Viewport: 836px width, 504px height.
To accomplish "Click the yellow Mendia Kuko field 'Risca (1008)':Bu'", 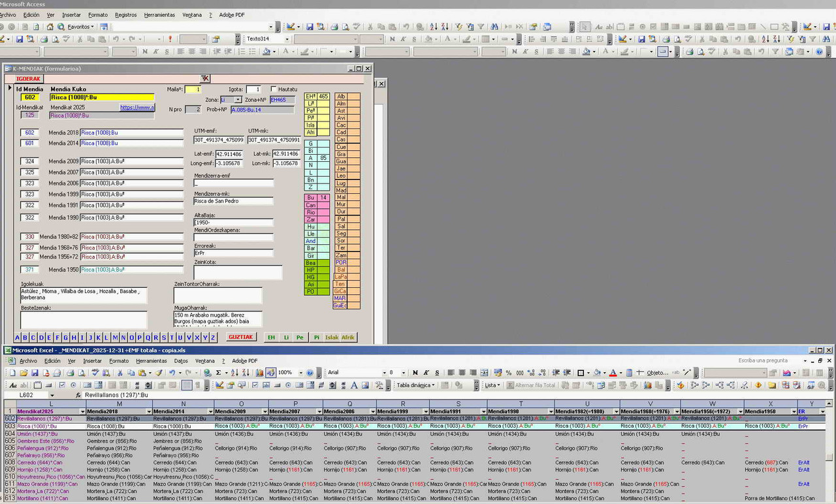I will click(x=102, y=97).
